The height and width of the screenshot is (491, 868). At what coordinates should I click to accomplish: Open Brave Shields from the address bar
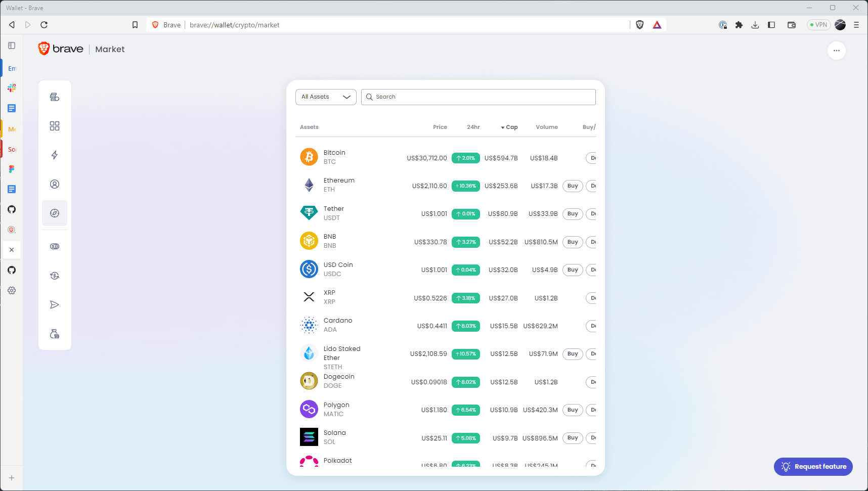coord(640,25)
